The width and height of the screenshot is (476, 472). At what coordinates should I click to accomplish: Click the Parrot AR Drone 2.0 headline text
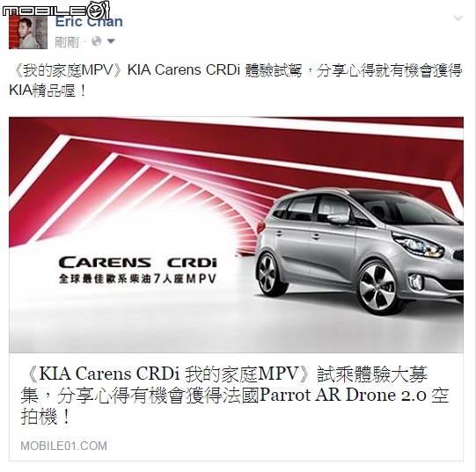point(343,396)
